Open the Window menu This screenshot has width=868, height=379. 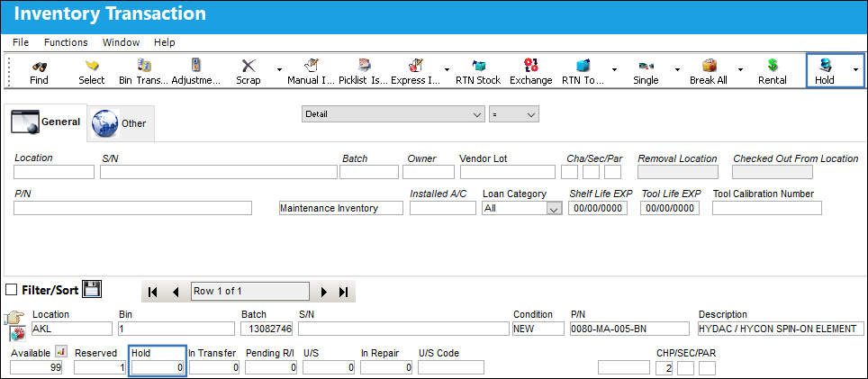click(121, 42)
